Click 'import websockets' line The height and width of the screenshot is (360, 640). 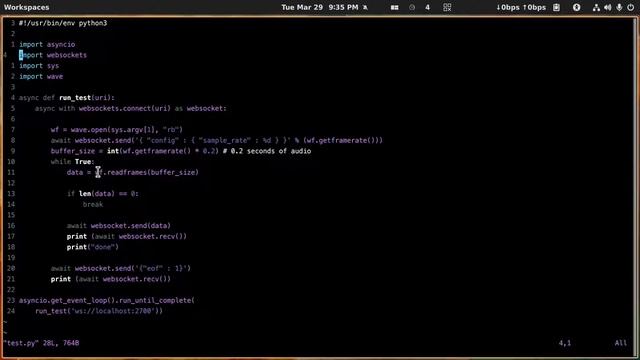[x=53, y=55]
